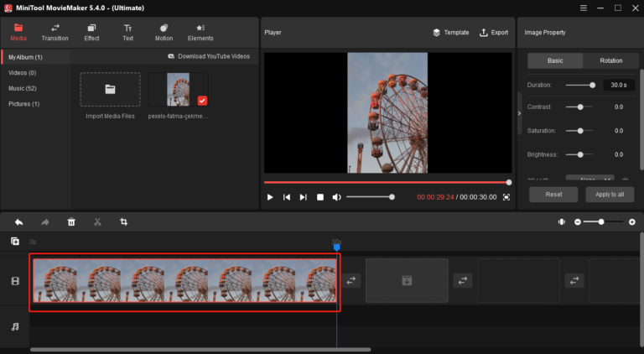The image size is (644, 354).
Task: Click the add track icon
Action: [15, 242]
